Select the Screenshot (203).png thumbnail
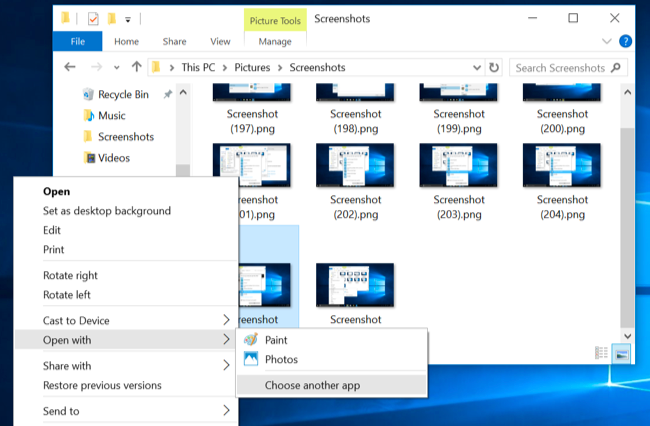This screenshot has width=650, height=426. [459, 171]
